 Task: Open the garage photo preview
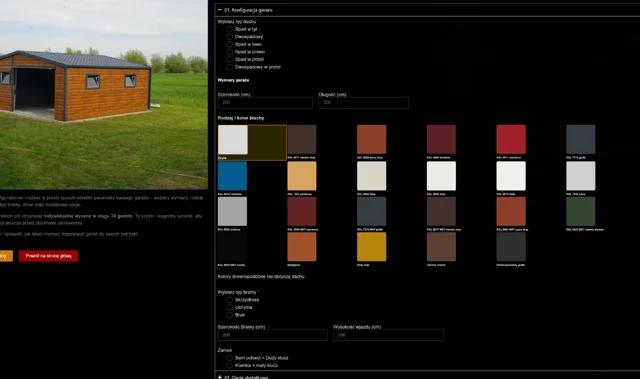(x=104, y=95)
